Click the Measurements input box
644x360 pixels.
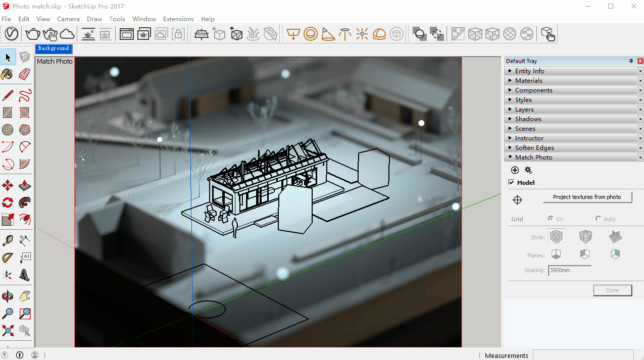(583, 355)
